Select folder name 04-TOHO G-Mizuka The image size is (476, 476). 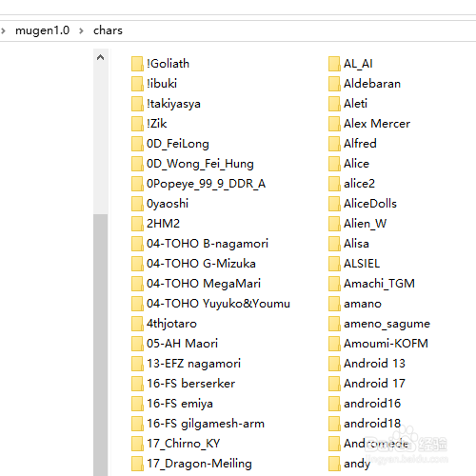[x=201, y=264]
